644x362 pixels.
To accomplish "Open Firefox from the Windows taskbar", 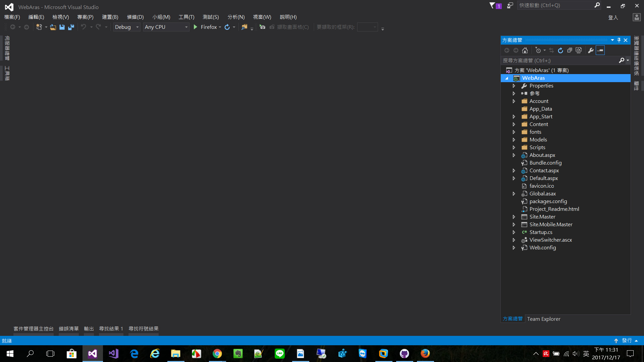I will click(425, 354).
